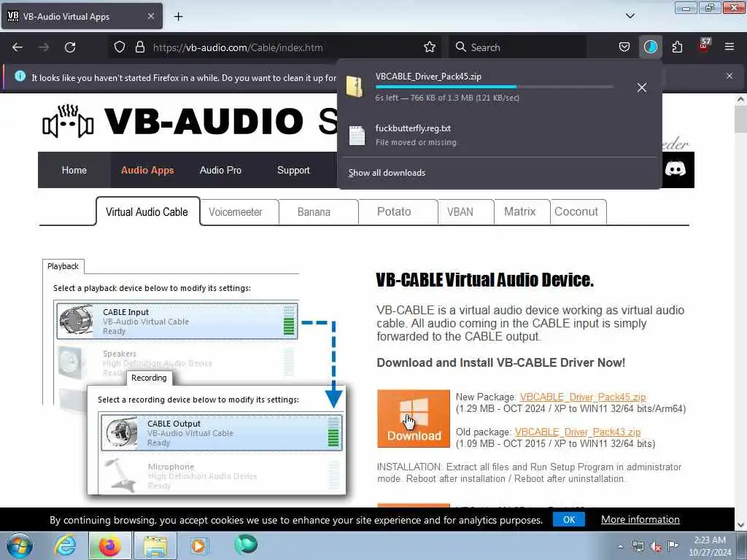Click the download progress bar

click(494, 87)
